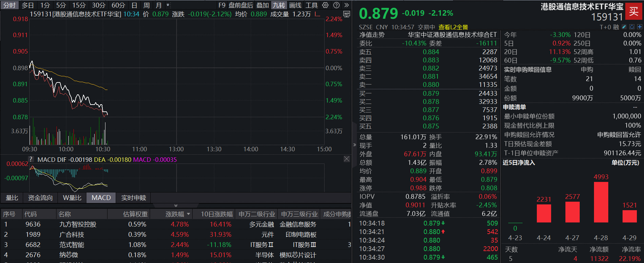Click 4-28 net inflow bar 4993

coord(601,202)
